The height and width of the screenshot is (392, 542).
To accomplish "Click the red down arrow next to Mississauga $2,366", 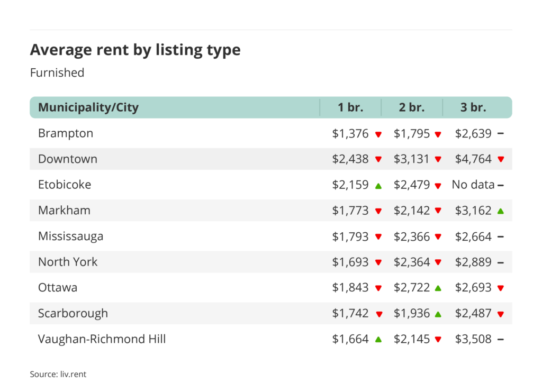I will point(438,237).
